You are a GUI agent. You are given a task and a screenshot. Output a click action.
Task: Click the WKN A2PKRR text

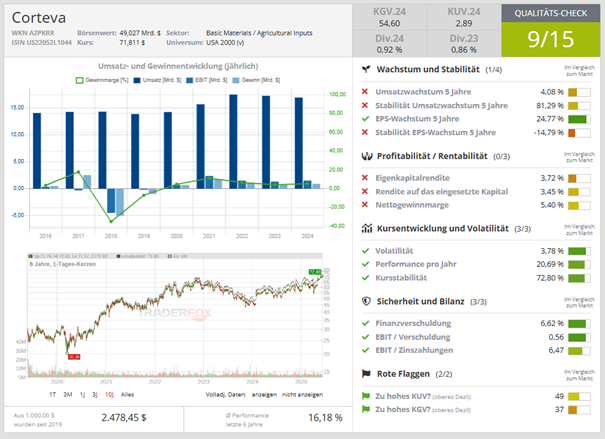(33, 33)
